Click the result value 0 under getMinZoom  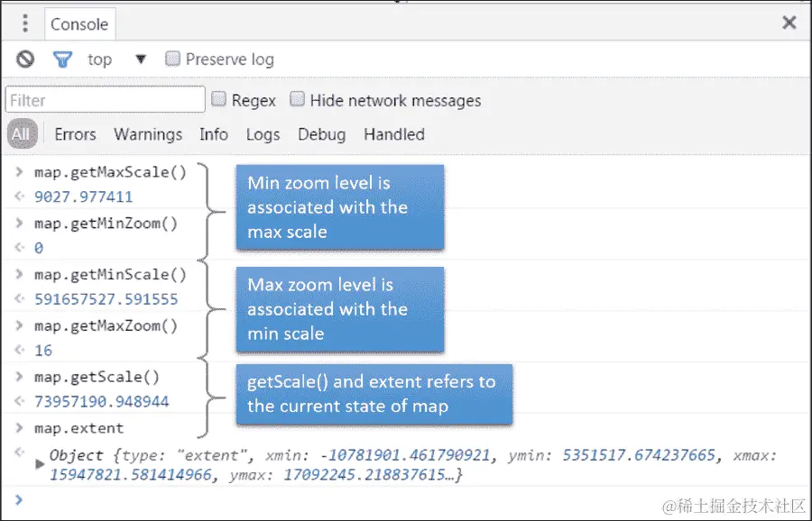click(x=39, y=249)
